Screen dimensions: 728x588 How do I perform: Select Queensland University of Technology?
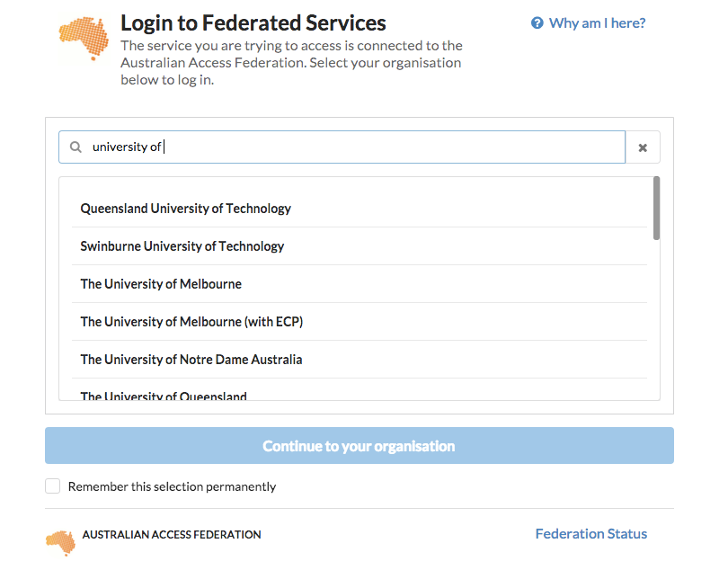(360, 209)
